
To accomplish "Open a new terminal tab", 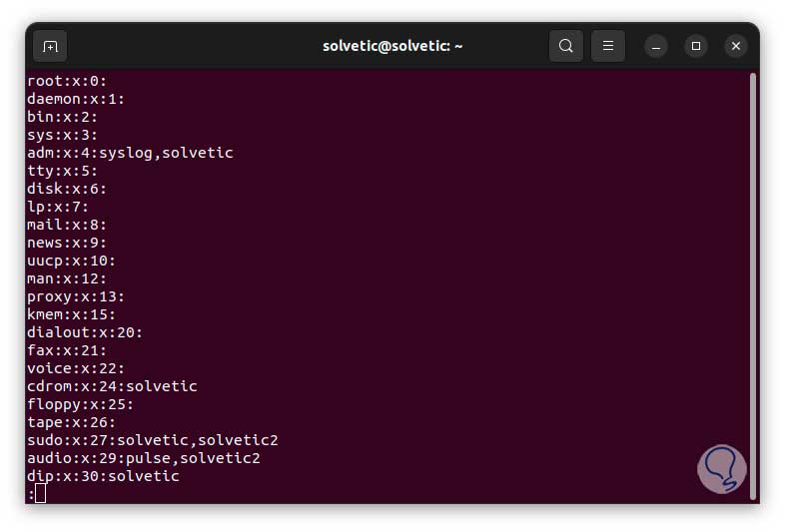I will click(50, 46).
